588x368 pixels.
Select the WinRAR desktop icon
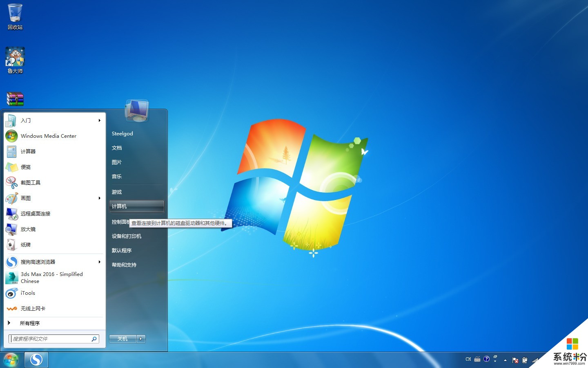(15, 99)
